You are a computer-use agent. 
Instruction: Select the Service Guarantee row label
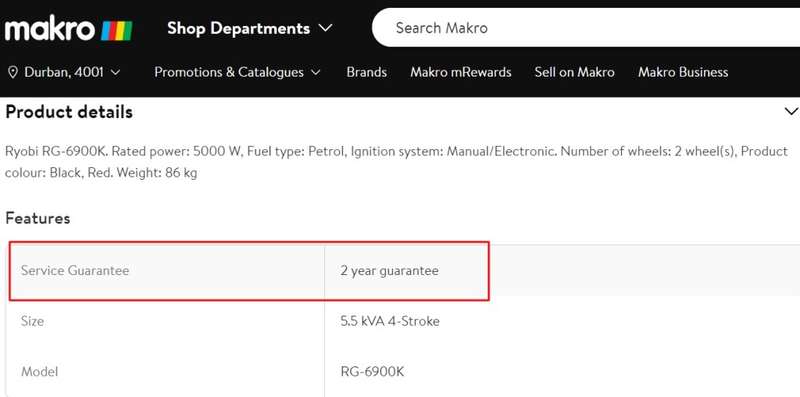[75, 270]
